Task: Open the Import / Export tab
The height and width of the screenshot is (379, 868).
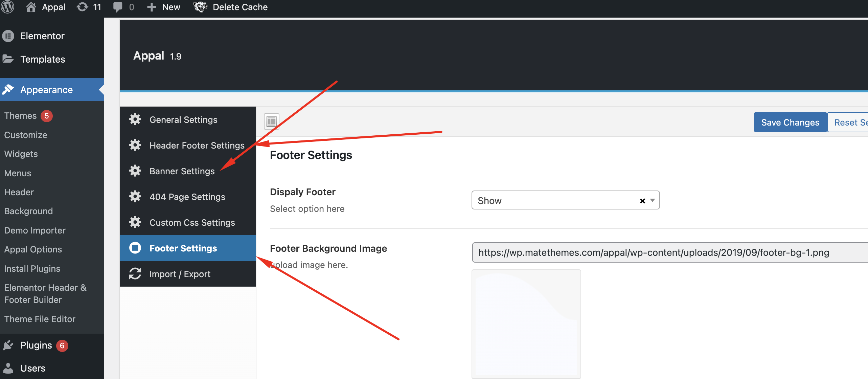Action: [188, 274]
